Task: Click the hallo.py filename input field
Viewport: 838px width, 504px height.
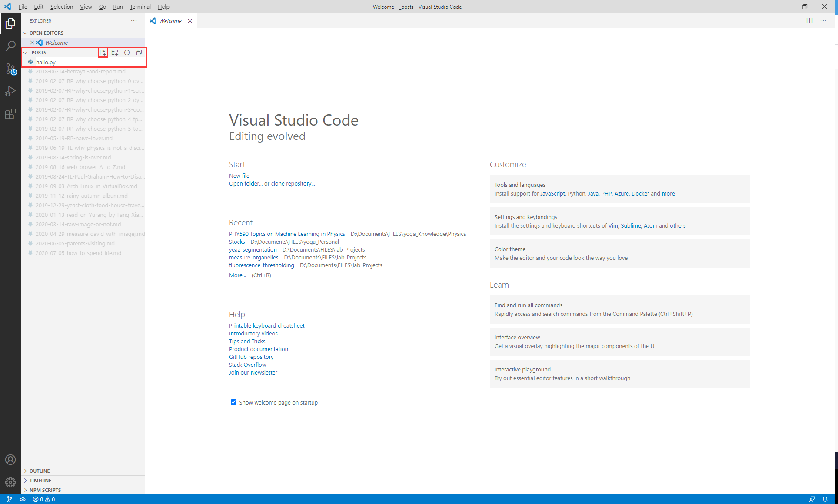Action: 90,62
